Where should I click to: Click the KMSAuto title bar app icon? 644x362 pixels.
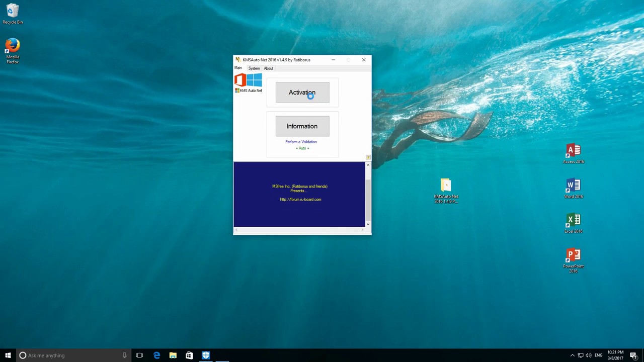coord(238,60)
